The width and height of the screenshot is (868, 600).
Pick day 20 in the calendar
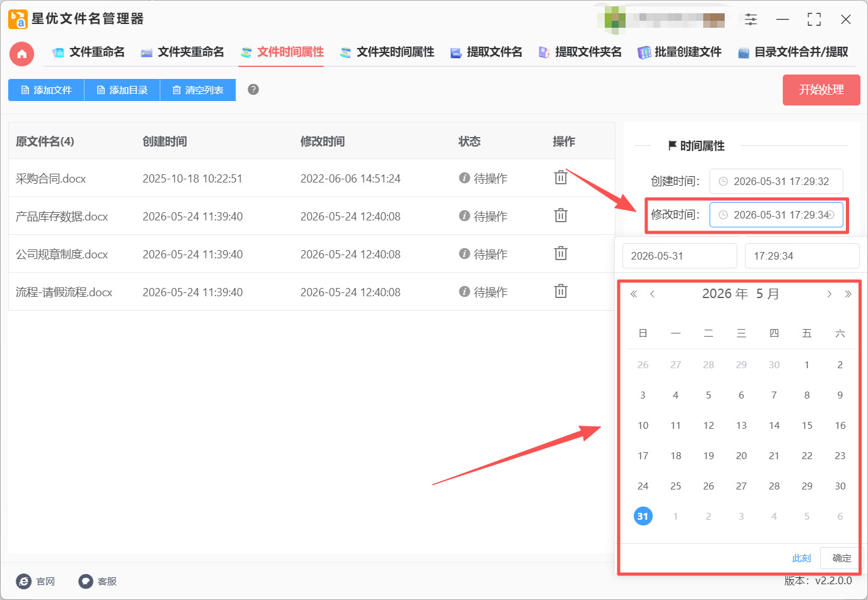[741, 455]
